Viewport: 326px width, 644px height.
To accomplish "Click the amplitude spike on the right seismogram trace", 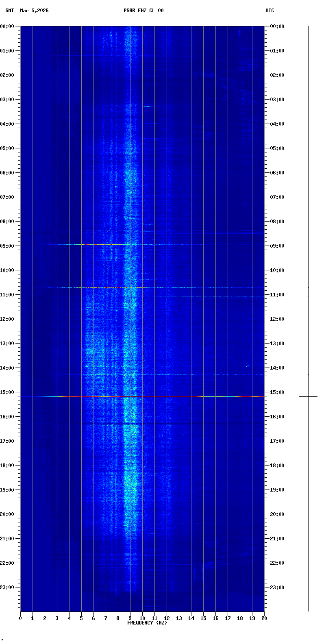I will pyautogui.click(x=308, y=396).
